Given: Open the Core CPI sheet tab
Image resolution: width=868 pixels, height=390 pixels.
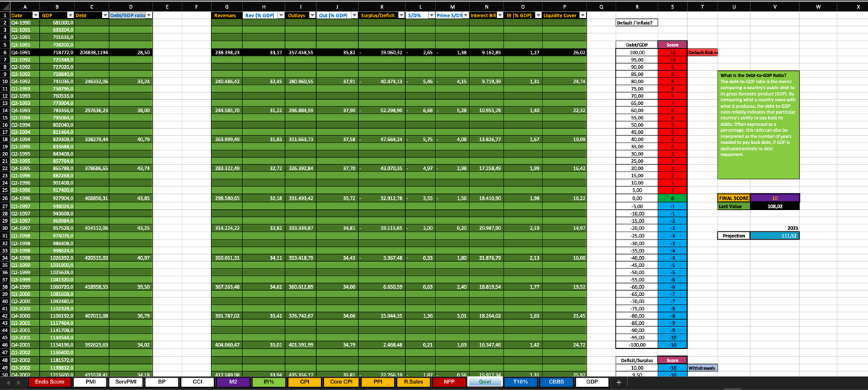Looking at the screenshot, I should (341, 382).
